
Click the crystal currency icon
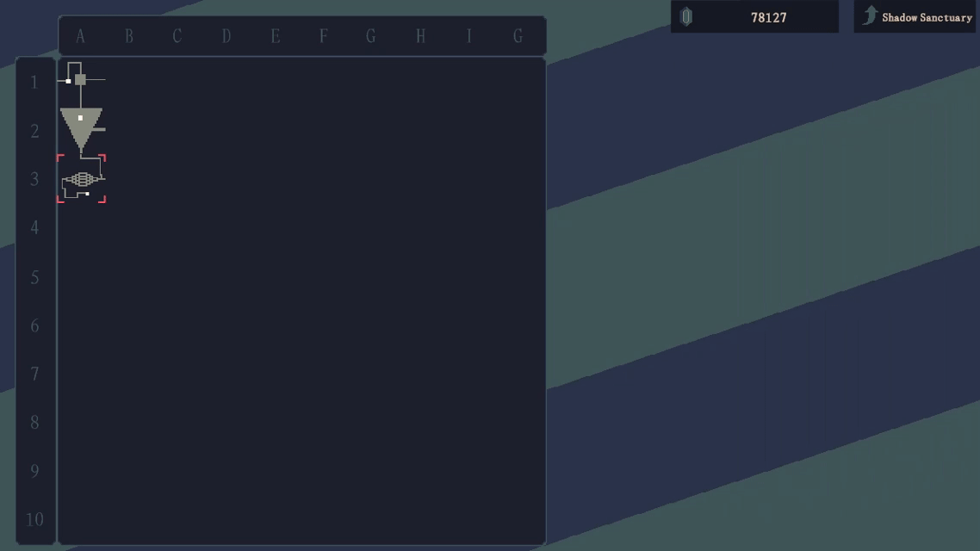pyautogui.click(x=686, y=17)
